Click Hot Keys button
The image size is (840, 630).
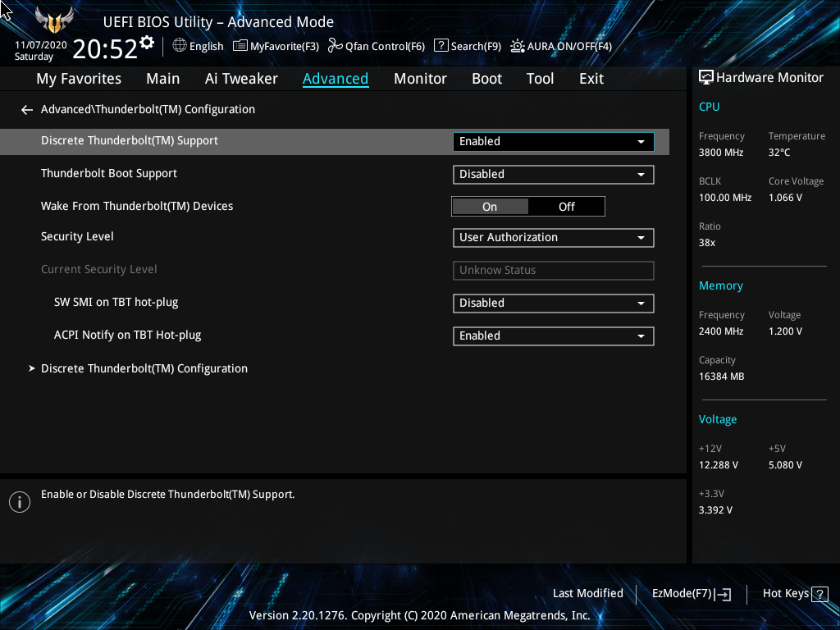click(x=795, y=594)
